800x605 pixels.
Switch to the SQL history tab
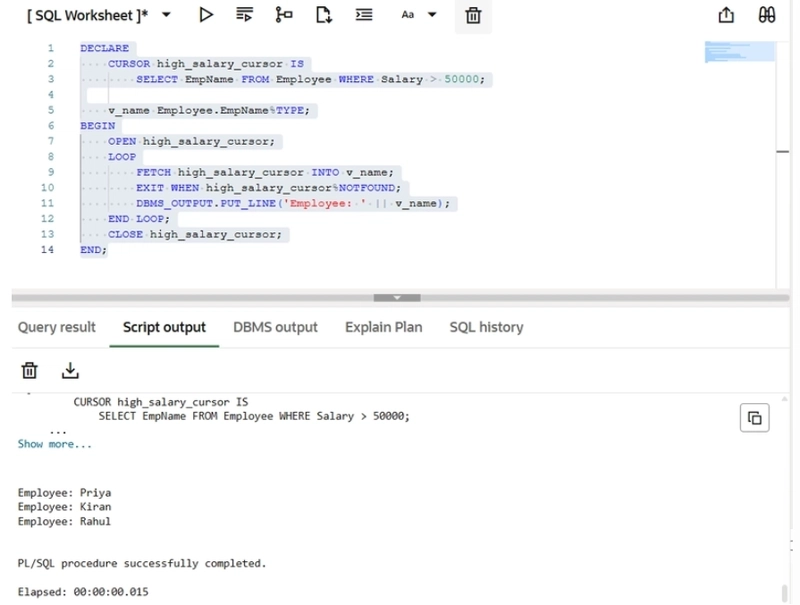pos(486,327)
